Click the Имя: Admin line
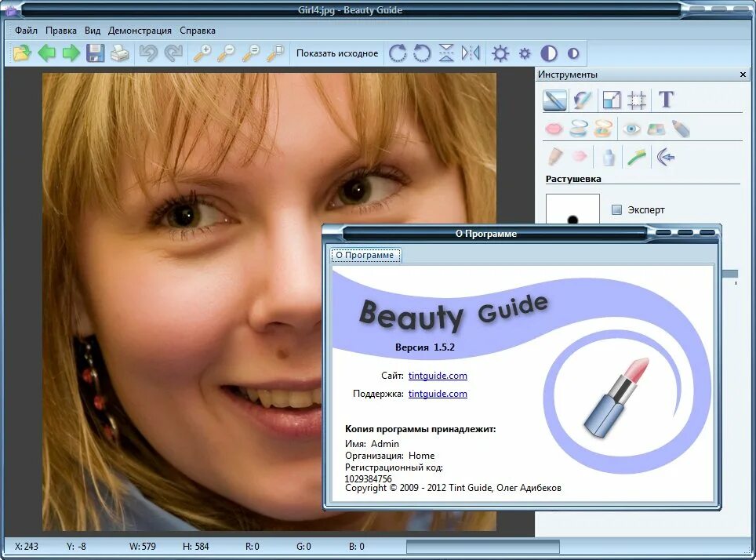The height and width of the screenshot is (560, 756). coord(372,444)
